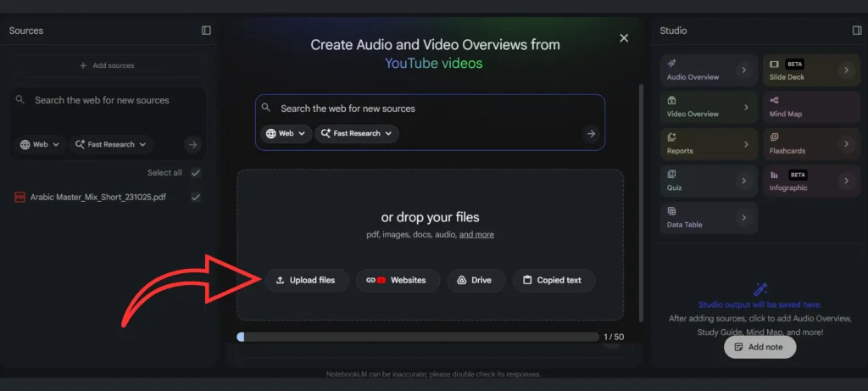Image resolution: width=868 pixels, height=391 pixels.
Task: Click the Audio Overview waveform icon
Action: [x=671, y=64]
